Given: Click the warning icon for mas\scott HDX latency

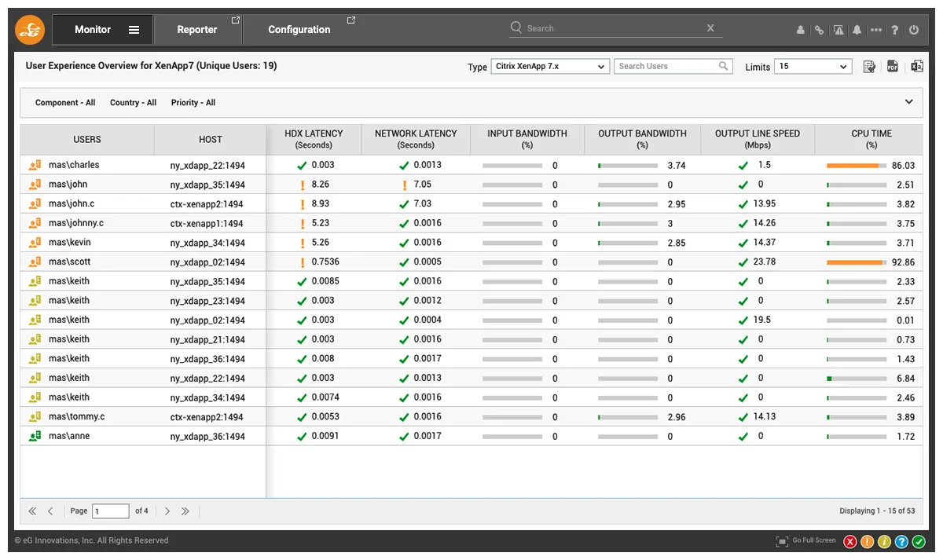Looking at the screenshot, I should click(x=302, y=262).
